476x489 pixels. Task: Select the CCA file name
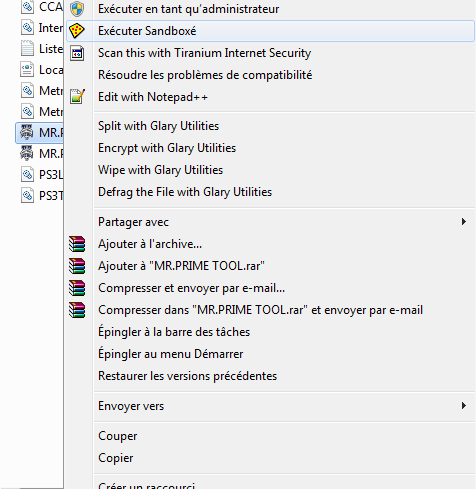pos(51,7)
